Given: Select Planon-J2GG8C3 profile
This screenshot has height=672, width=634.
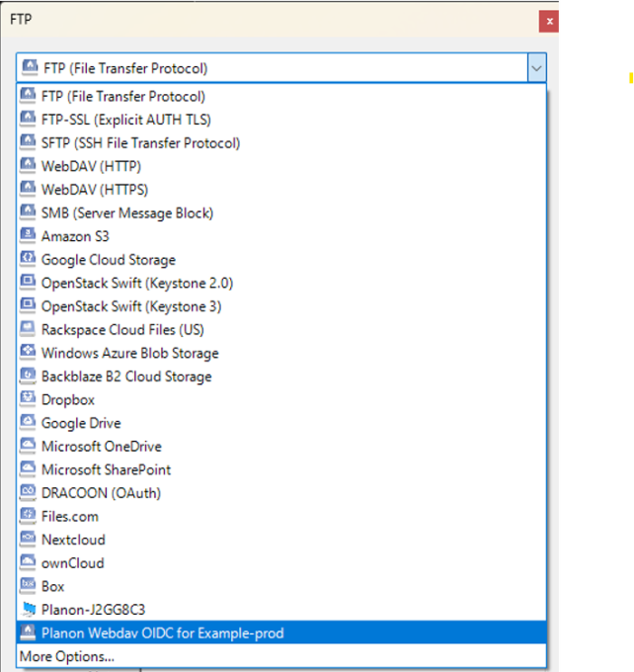Looking at the screenshot, I should click(281, 610).
